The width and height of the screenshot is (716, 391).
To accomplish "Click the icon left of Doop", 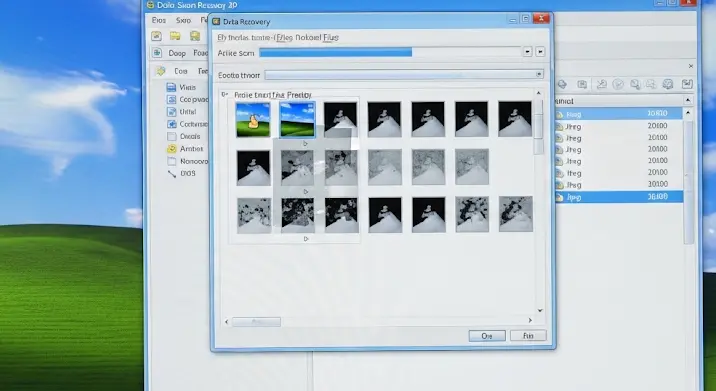I will pyautogui.click(x=157, y=53).
